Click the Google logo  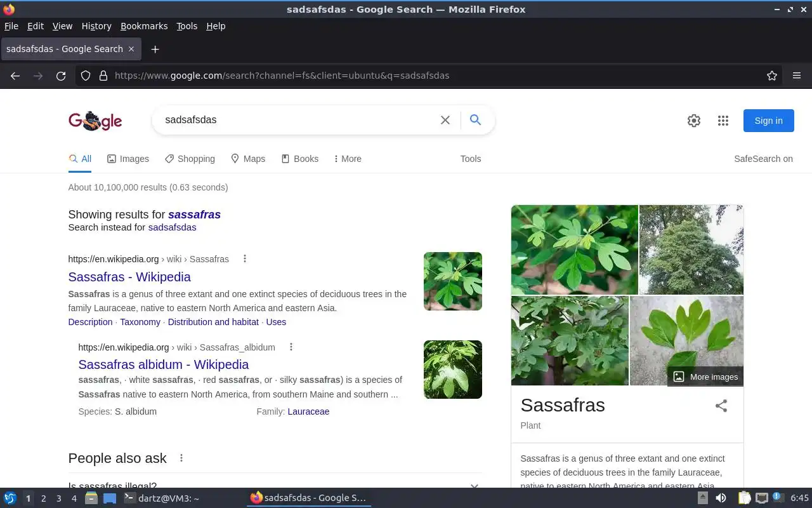pyautogui.click(x=95, y=121)
